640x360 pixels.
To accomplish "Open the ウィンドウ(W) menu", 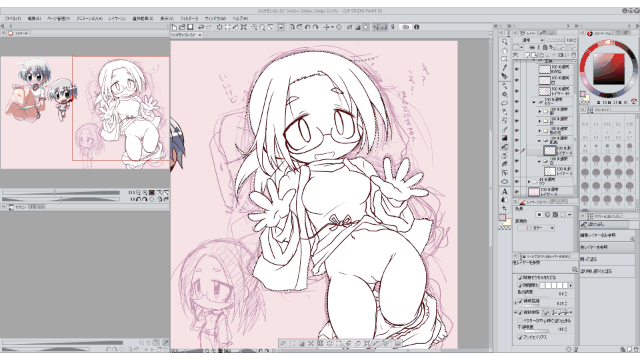I will [215, 19].
